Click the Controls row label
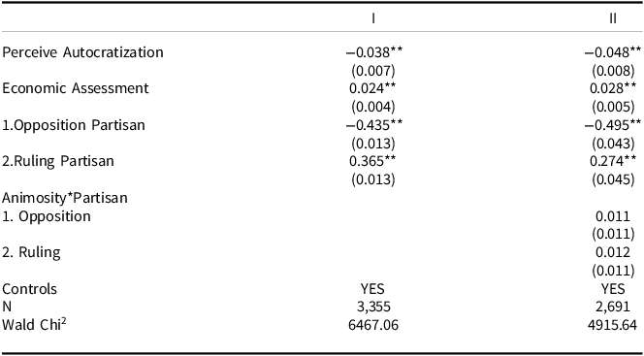This screenshot has width=644, height=356. coord(29,289)
